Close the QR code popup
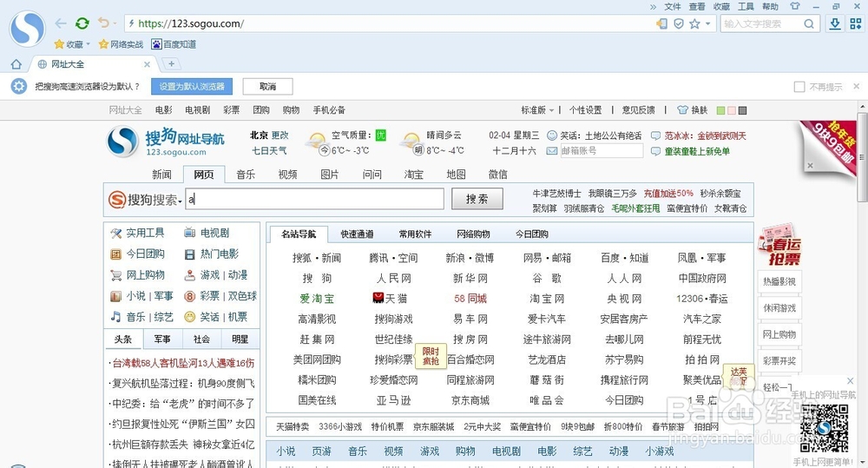Screen dimensions: 868x468 tap(851, 380)
